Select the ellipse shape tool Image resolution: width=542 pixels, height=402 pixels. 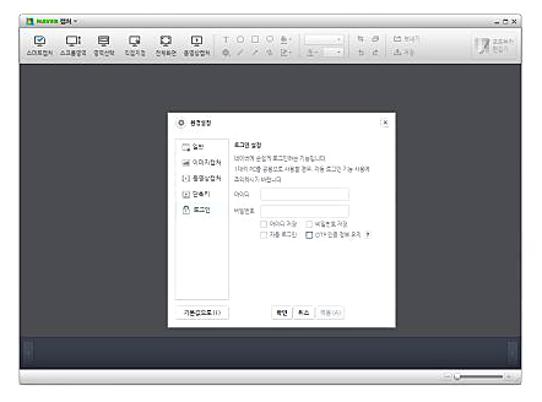coord(241,40)
